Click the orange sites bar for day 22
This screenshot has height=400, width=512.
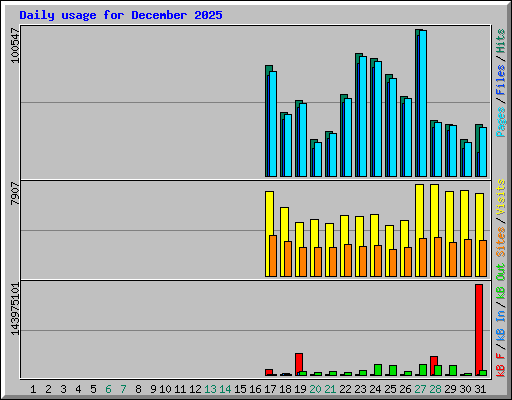(348, 261)
